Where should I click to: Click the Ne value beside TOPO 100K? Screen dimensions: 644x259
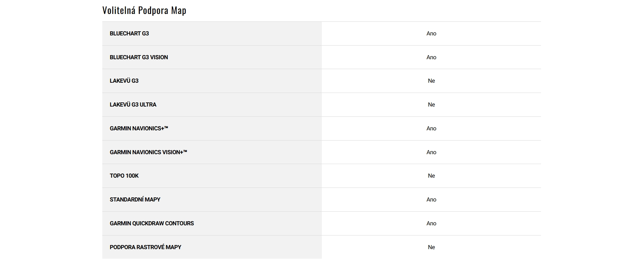coord(431,176)
